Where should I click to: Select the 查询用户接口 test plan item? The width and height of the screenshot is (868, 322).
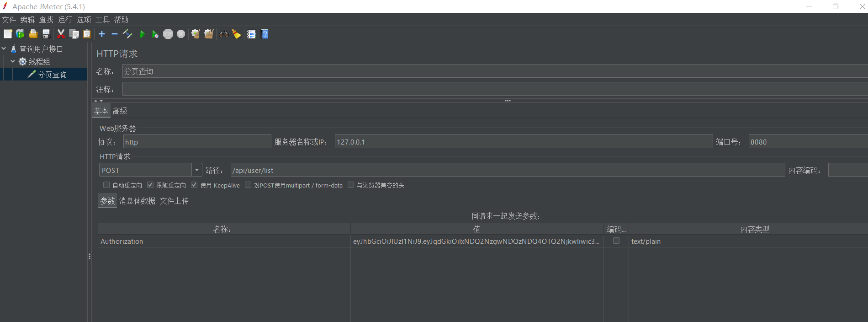41,49
